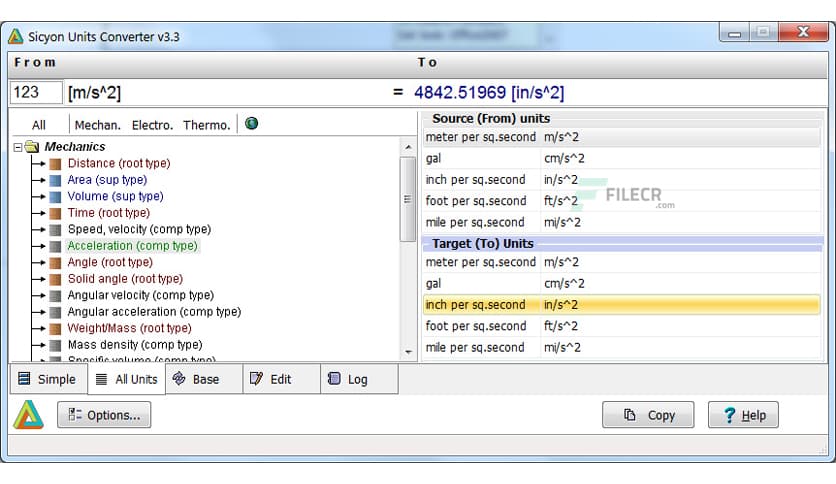This screenshot has width=836, height=484.
Task: Select target unit gal cm/s^2
Action: coord(622,284)
